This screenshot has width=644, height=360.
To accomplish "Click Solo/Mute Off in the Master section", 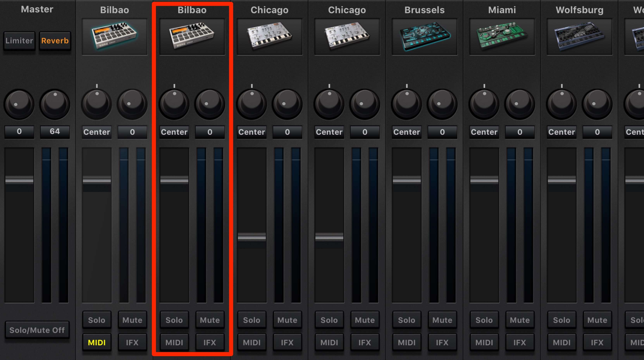I will tap(37, 330).
